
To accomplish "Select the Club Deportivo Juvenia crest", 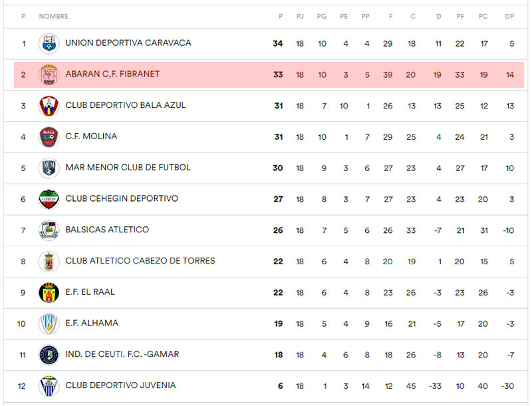I will (49, 386).
